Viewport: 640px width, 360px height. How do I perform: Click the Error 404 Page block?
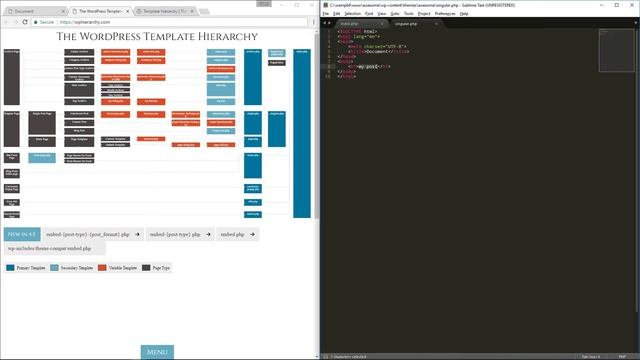coord(12,202)
